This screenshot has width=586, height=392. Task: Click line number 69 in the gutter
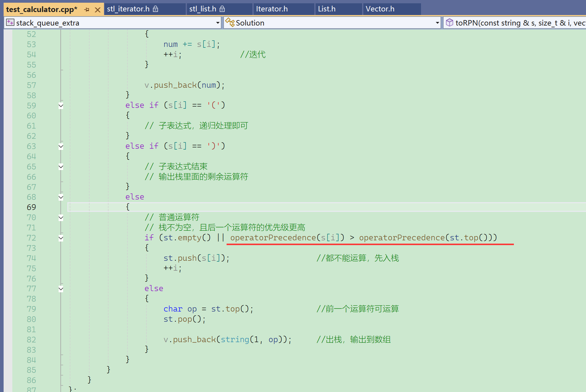pos(31,207)
